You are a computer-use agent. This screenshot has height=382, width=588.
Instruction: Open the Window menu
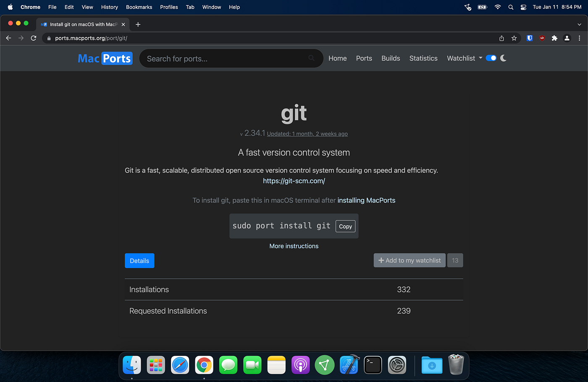212,7
